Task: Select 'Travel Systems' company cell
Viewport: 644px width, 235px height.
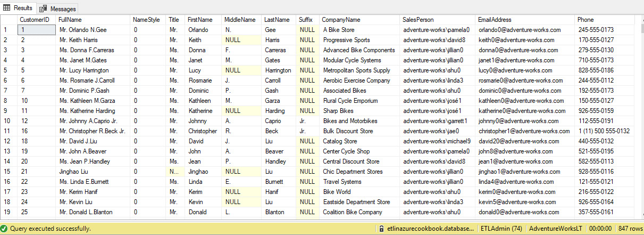Action: tap(359, 182)
